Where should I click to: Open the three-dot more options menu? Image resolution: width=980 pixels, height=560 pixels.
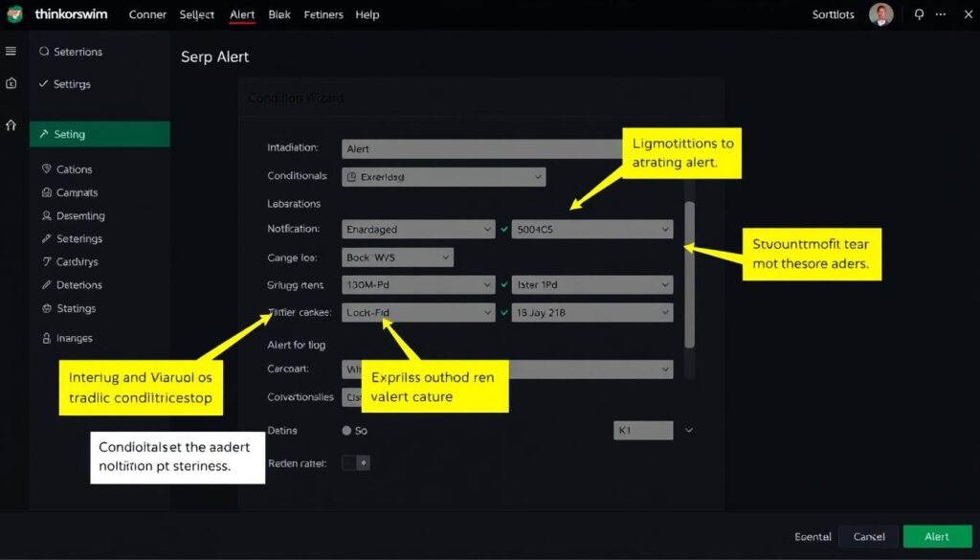(x=941, y=14)
